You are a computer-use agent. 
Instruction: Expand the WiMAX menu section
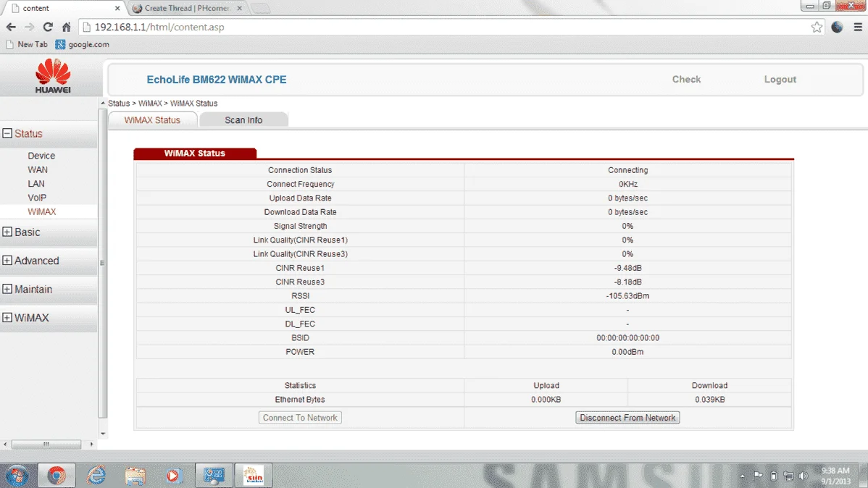tap(7, 317)
